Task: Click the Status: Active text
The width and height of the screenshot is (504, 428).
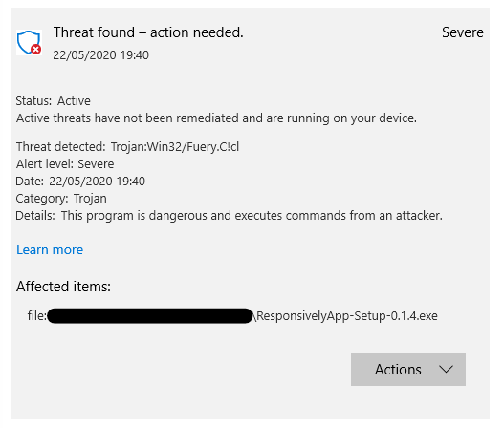Action: 53,101
